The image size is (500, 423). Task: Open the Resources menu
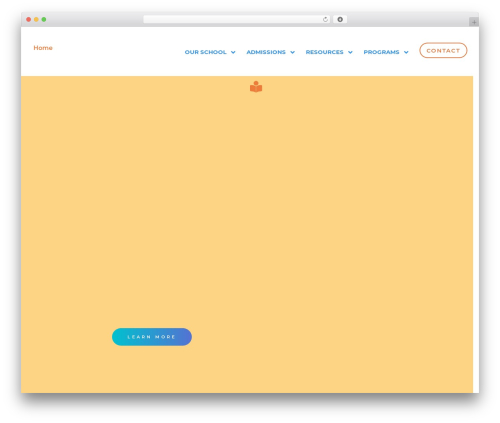click(x=324, y=52)
